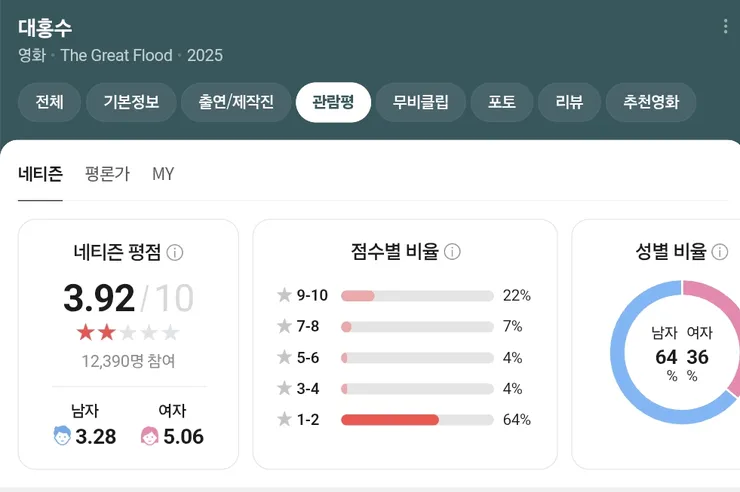Open the three-dot more options menu
Image resolution: width=740 pixels, height=492 pixels.
725,27
